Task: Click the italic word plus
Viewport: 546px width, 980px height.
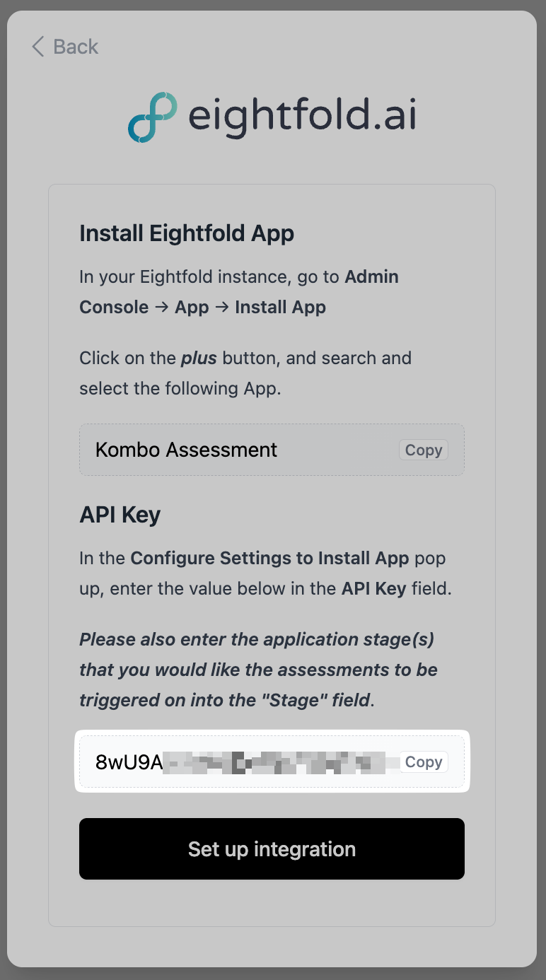Action: (x=199, y=358)
